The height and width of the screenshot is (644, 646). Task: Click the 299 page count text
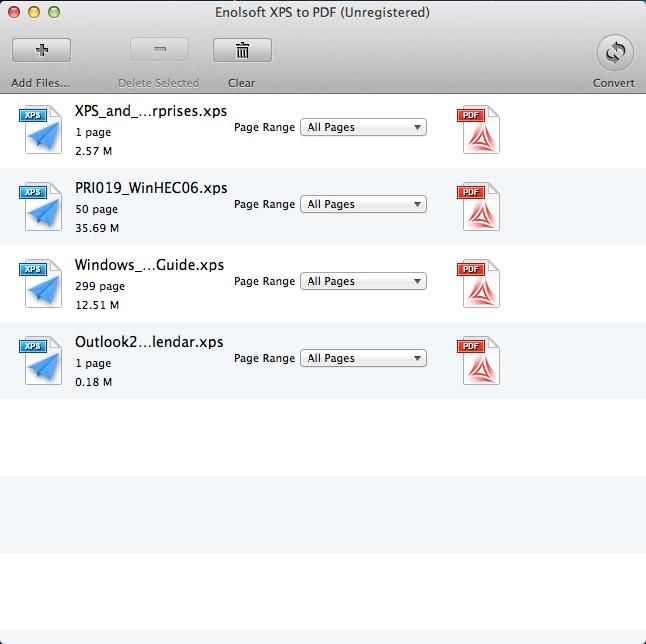(100, 286)
